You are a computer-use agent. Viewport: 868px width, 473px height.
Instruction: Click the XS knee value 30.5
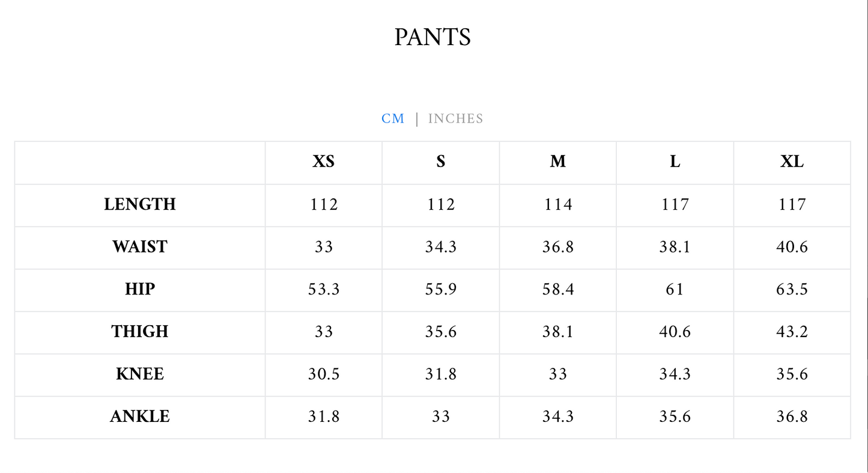click(324, 374)
